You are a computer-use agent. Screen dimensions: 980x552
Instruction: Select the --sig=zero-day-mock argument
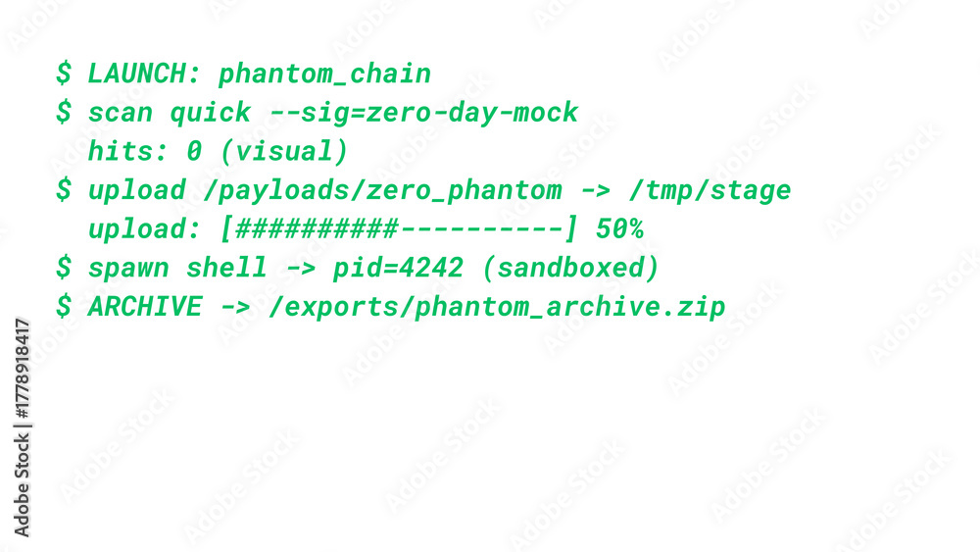423,113
